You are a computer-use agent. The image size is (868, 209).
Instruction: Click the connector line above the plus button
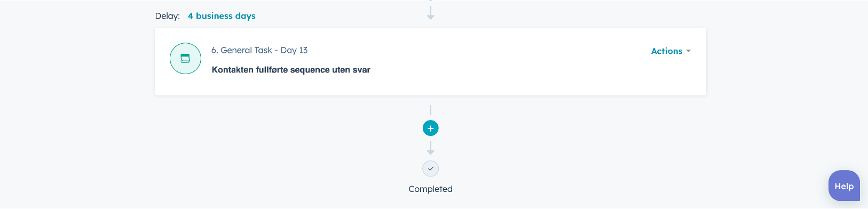[x=431, y=110]
